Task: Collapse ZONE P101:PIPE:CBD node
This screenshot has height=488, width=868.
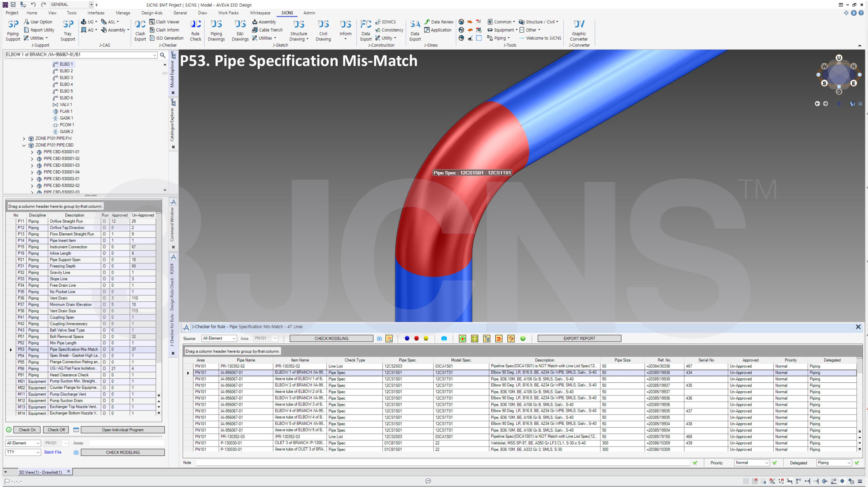Action: point(24,145)
